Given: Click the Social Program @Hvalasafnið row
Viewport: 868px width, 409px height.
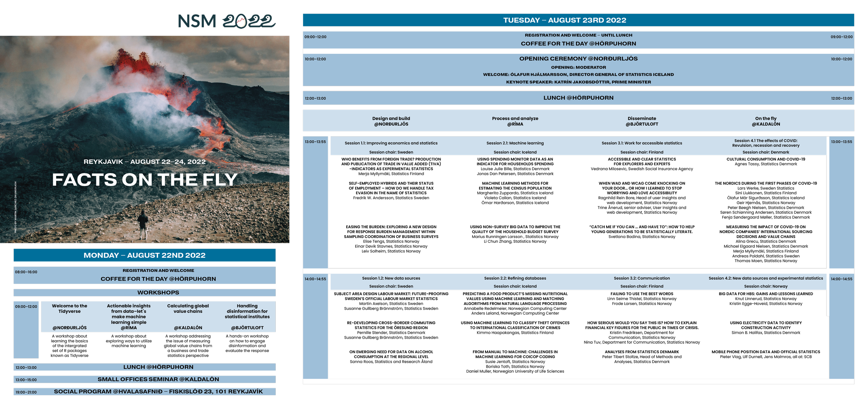Looking at the screenshot, I should (x=158, y=391).
